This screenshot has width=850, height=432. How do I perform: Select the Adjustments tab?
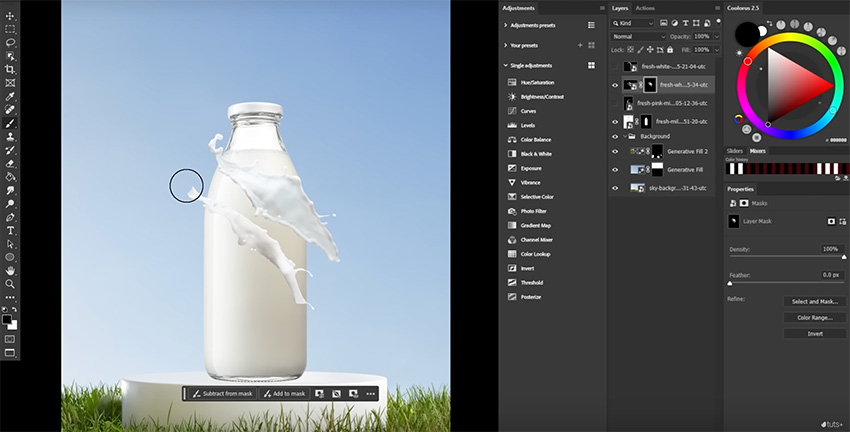518,8
